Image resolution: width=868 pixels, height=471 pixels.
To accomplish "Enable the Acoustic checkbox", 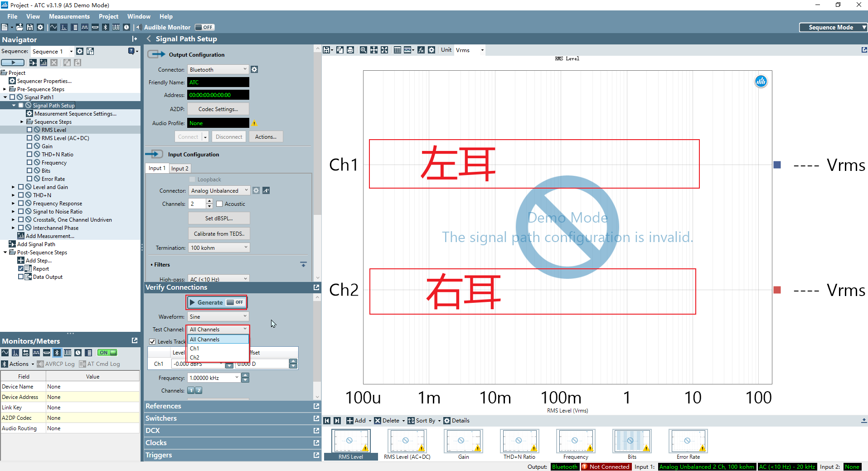I will (219, 204).
